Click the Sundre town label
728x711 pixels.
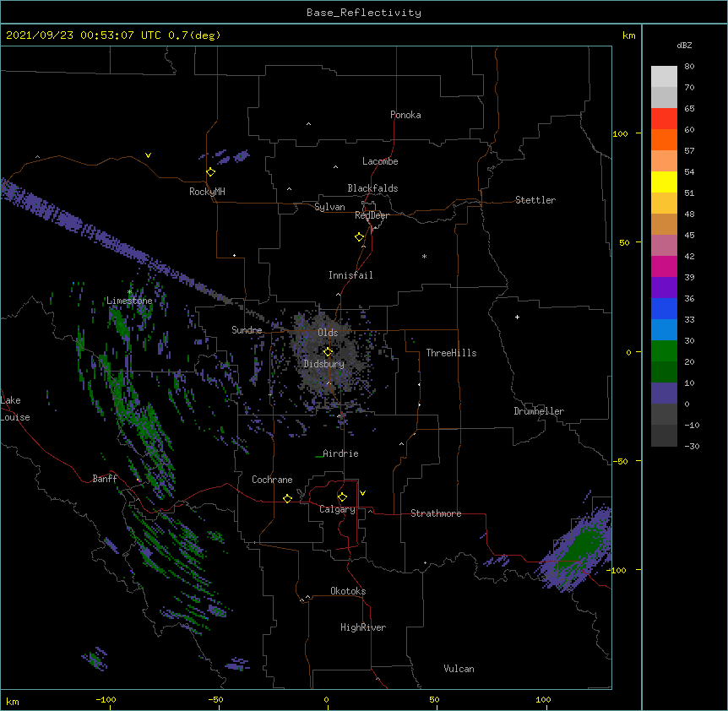(x=247, y=330)
